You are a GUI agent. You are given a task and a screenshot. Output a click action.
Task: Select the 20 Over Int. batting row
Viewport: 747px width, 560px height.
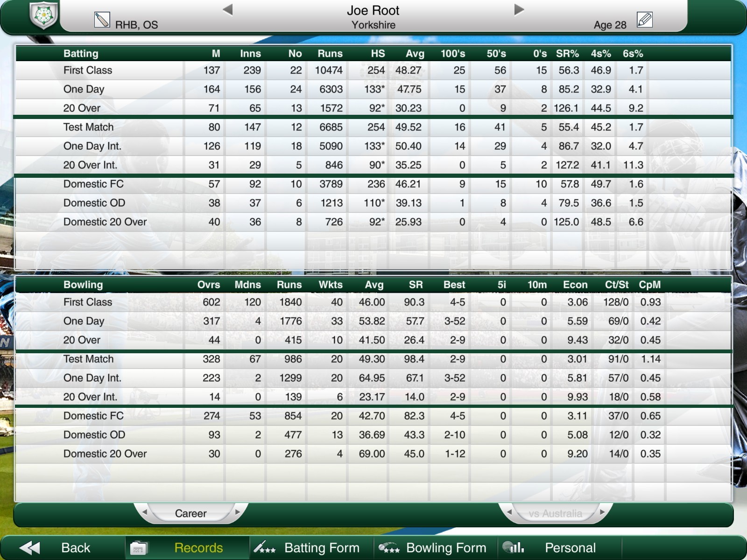coord(373,165)
